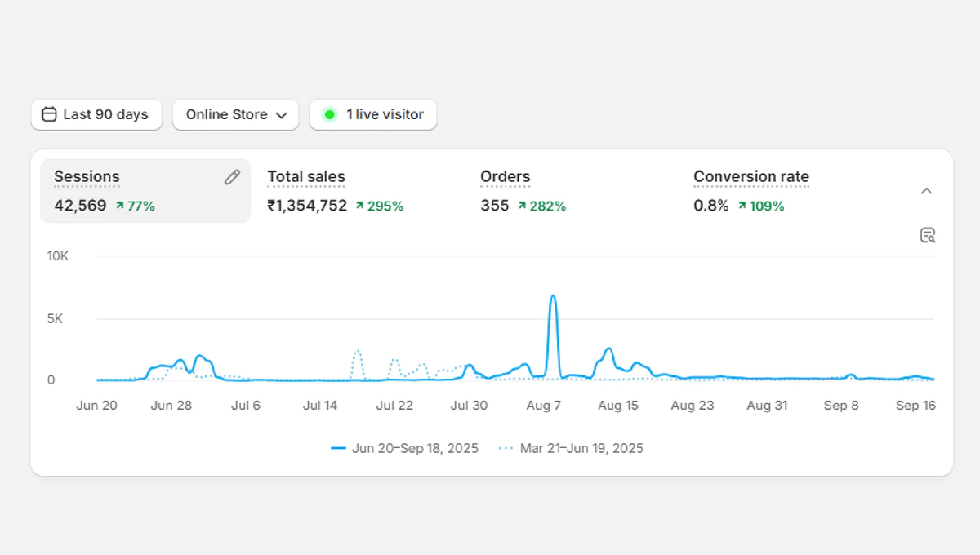This screenshot has height=555, width=980.
Task: Click the Sessions heading label
Action: tap(87, 177)
